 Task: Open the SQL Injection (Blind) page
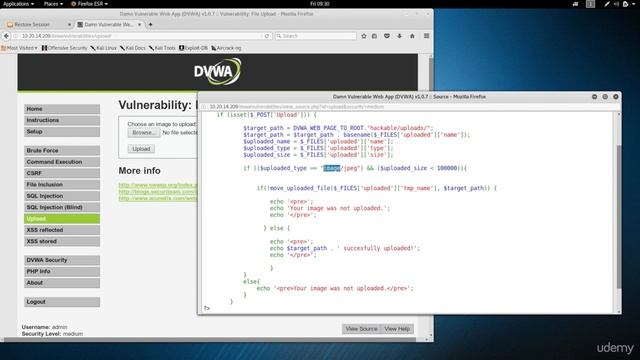click(x=62, y=207)
